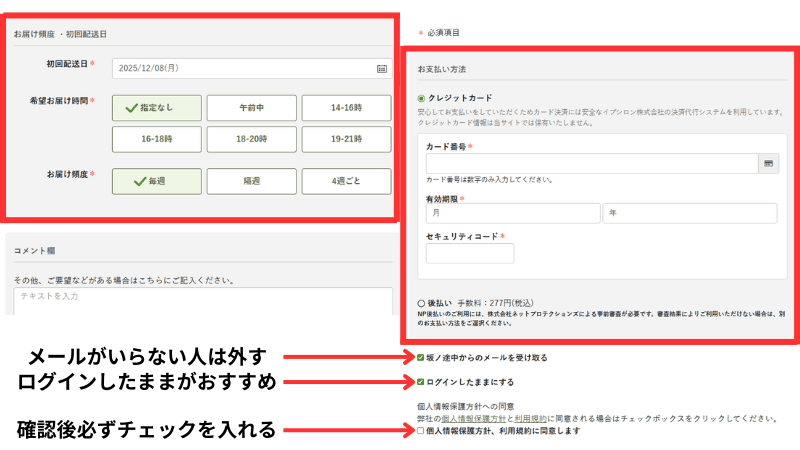
Task: Open the calendar icon in first delivery date field
Action: 382,69
